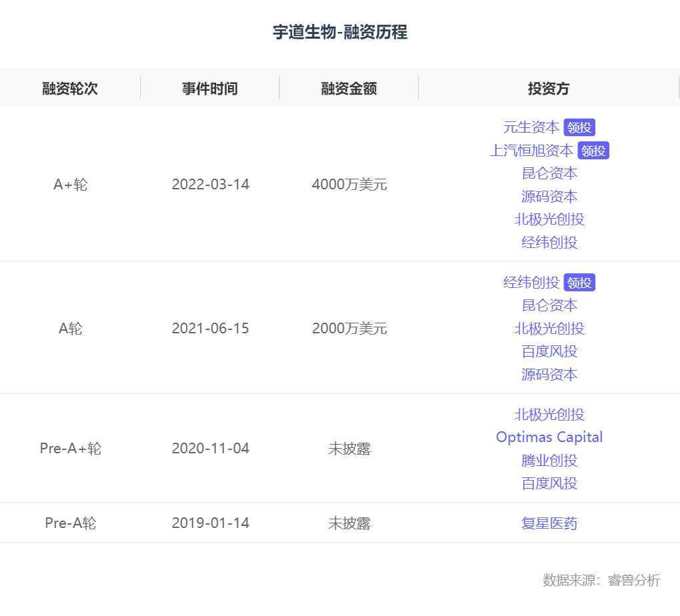680x616 pixels.
Task: Open the 复星医药 investor link
Action: point(549,523)
